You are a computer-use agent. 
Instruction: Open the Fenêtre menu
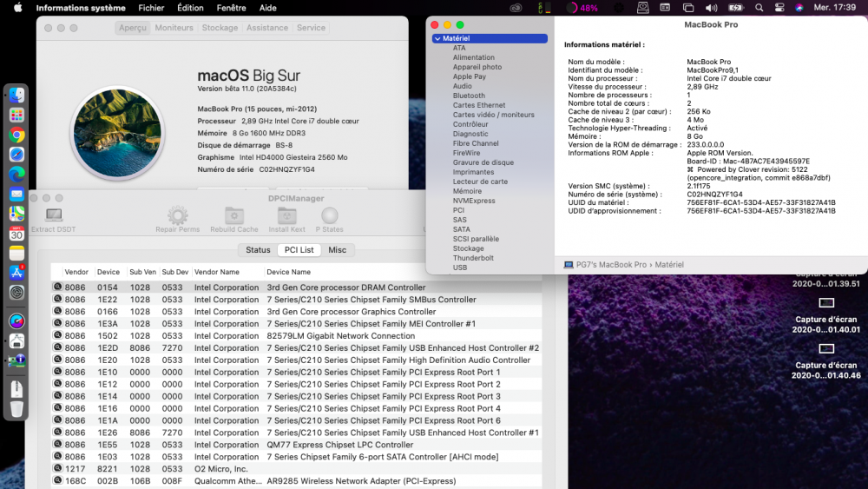pos(232,8)
